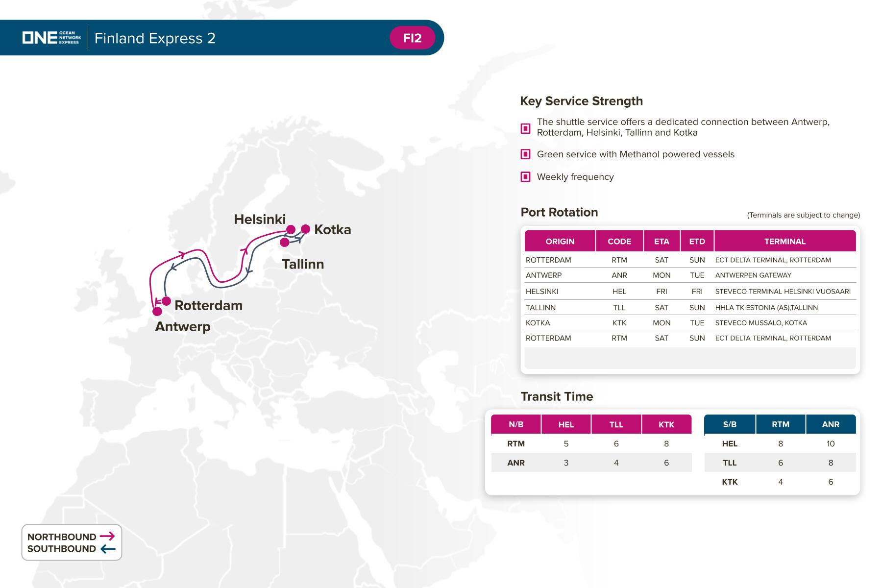Click the bullet icon beside Green service text

pyautogui.click(x=525, y=154)
